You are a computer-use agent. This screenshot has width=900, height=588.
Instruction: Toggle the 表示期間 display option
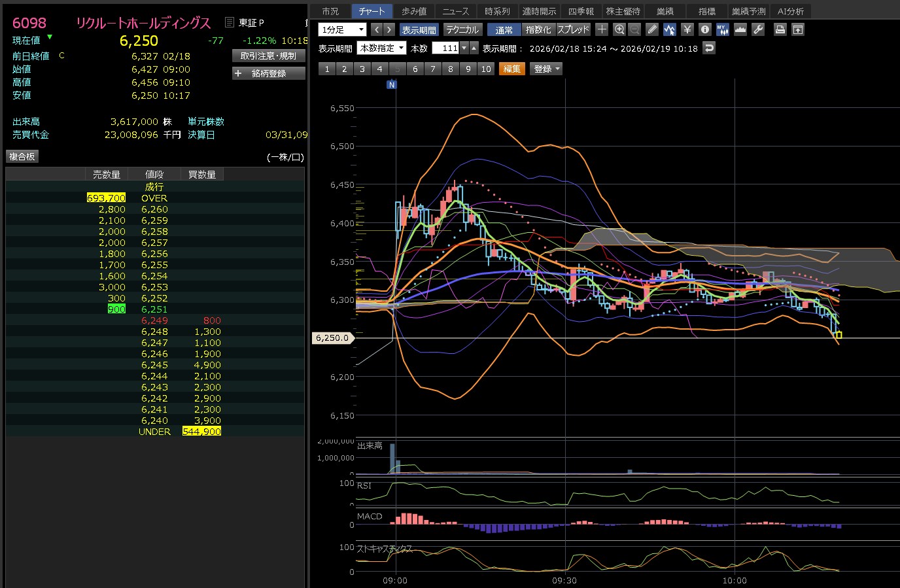[419, 29]
